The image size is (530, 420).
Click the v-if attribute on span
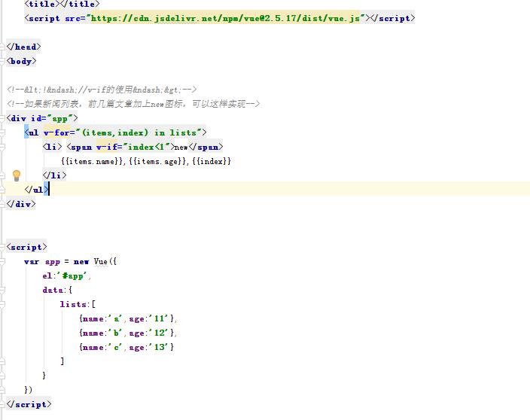pos(107,147)
